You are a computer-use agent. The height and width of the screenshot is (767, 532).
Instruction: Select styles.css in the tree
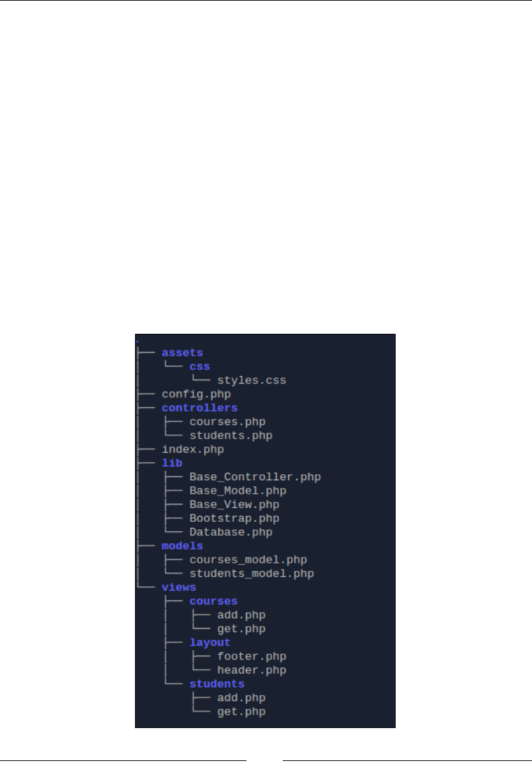pos(252,380)
